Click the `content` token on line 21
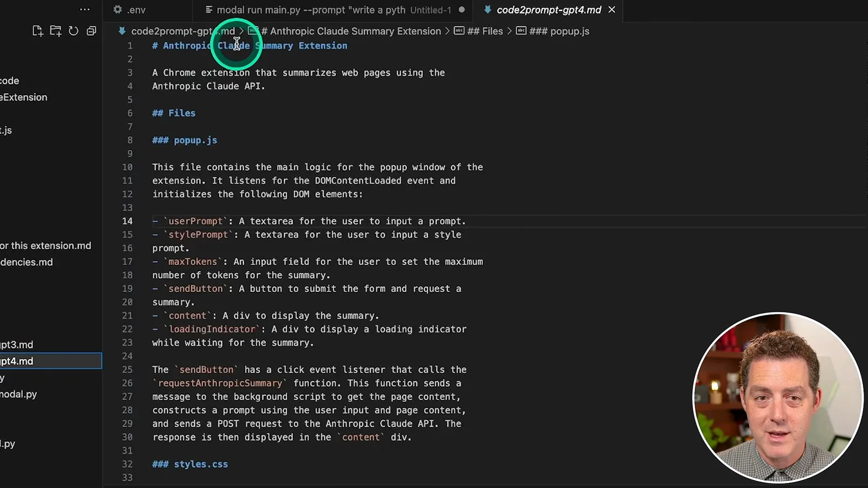 point(187,316)
